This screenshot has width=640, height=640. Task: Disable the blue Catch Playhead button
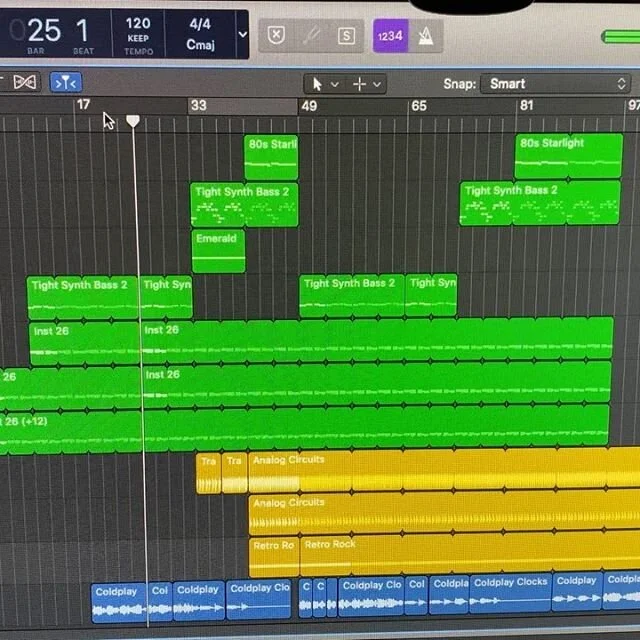[x=66, y=82]
